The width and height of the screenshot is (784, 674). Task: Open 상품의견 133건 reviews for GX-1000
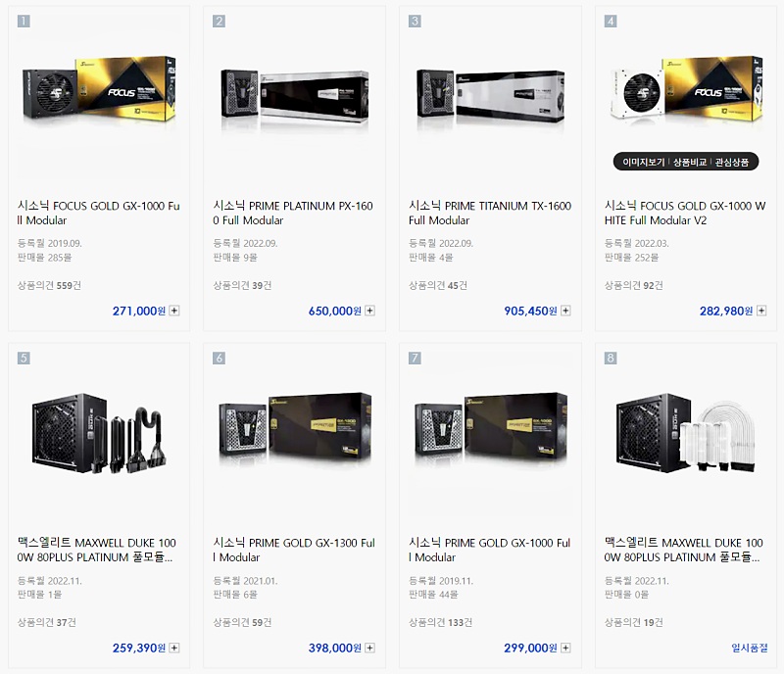440,622
